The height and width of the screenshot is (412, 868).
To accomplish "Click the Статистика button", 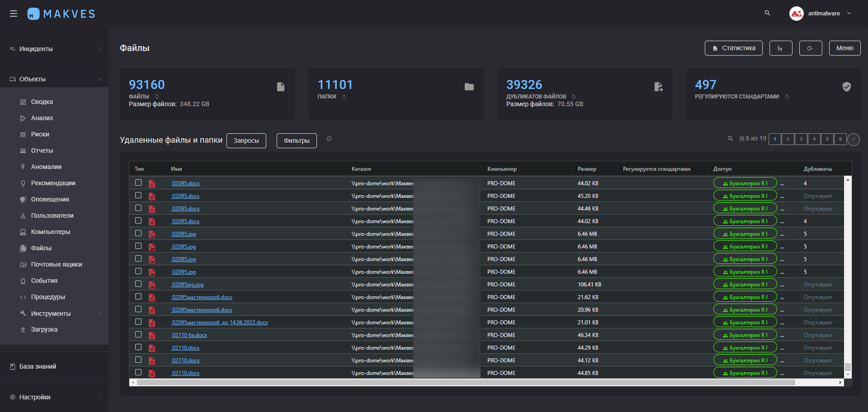I will [x=733, y=48].
